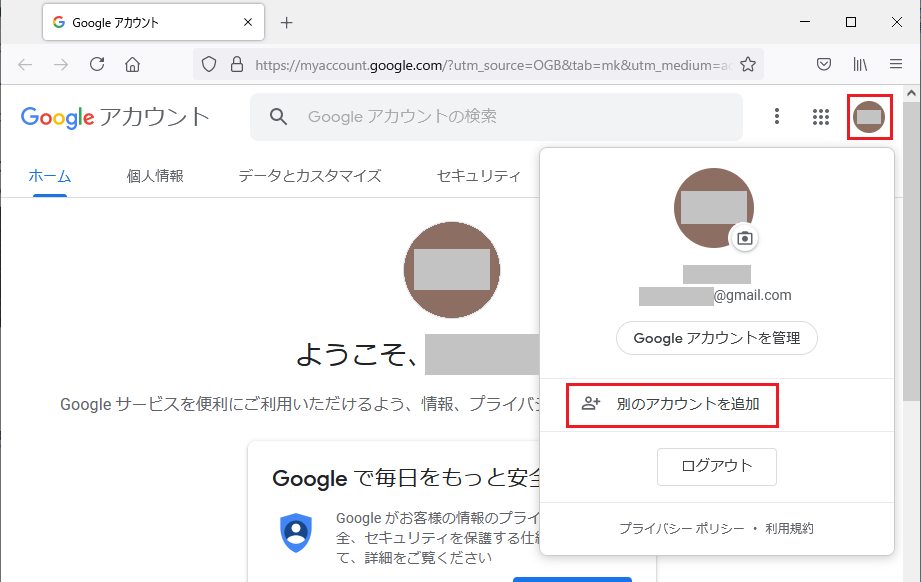Open a new browser tab

(287, 22)
